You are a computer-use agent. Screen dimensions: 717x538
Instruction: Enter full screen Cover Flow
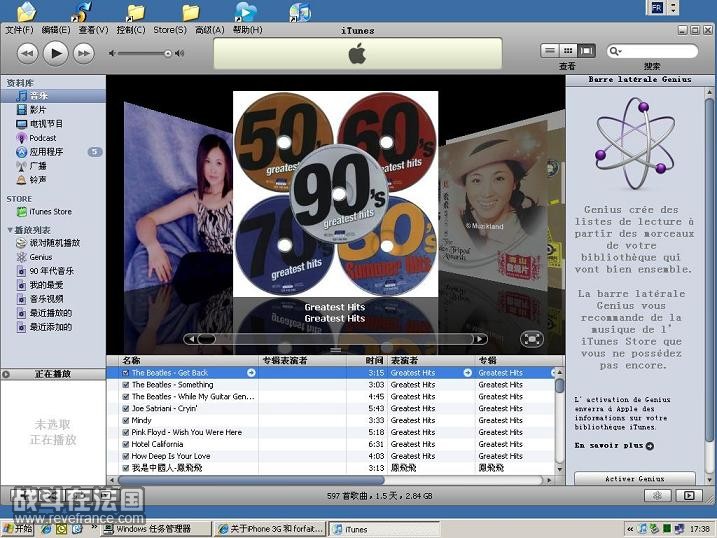click(532, 339)
